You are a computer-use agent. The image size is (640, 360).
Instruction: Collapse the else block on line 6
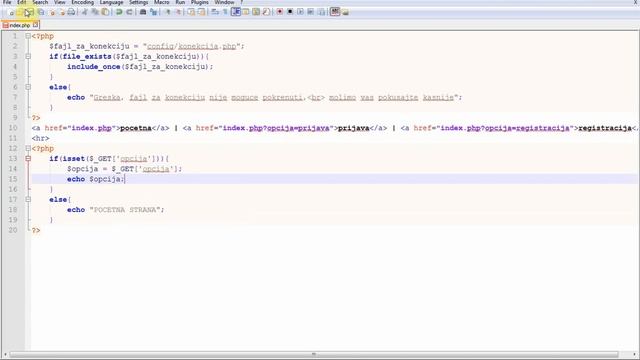(28, 87)
